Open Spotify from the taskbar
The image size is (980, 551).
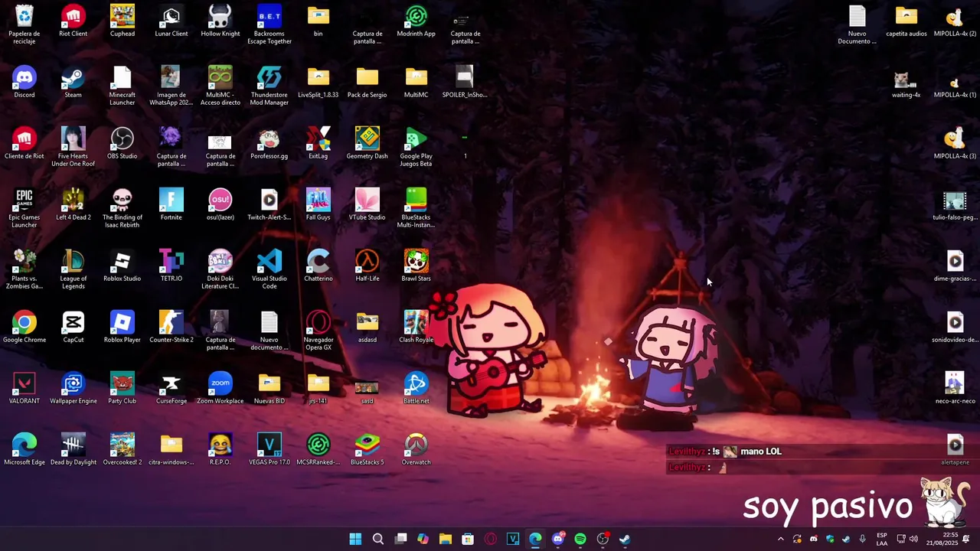(x=580, y=539)
